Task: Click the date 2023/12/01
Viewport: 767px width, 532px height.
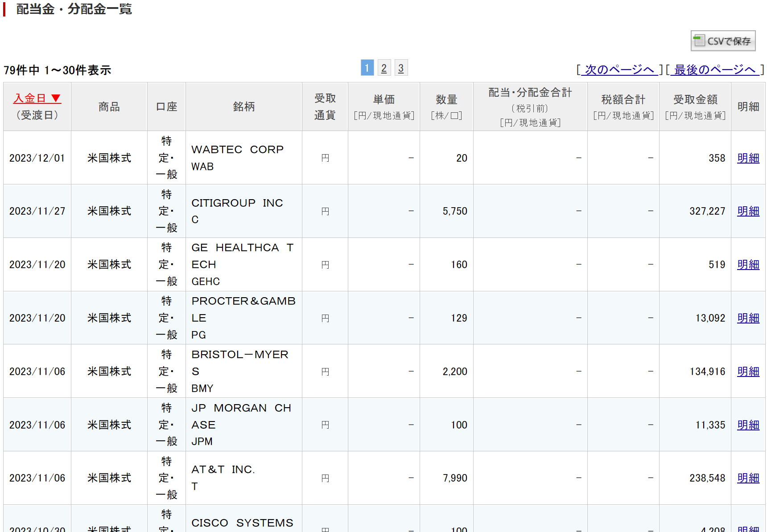Action: (37, 158)
